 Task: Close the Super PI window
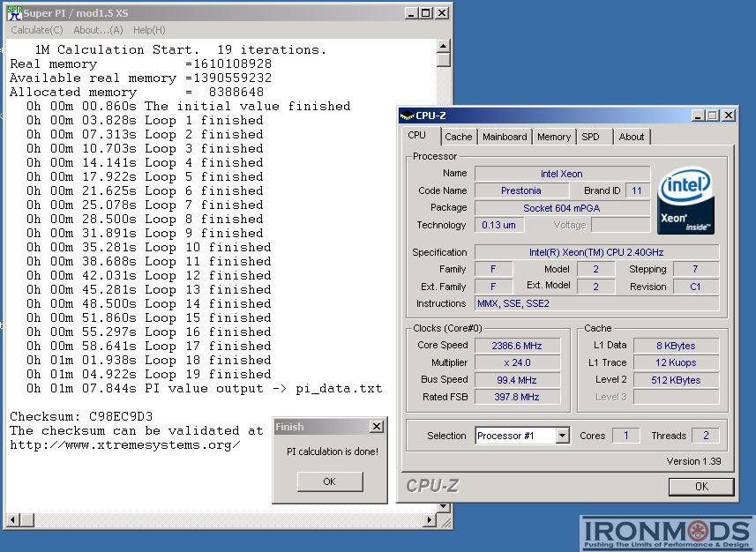pos(442,13)
